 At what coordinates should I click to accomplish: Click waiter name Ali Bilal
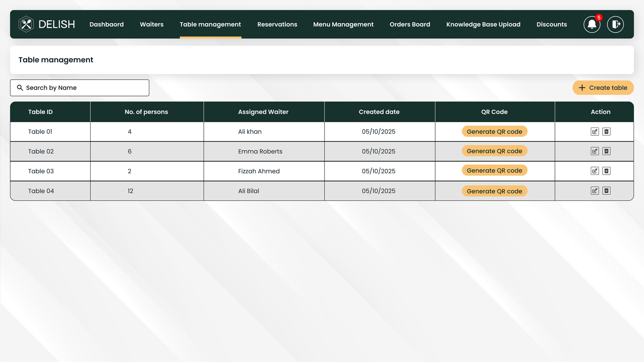(x=248, y=191)
